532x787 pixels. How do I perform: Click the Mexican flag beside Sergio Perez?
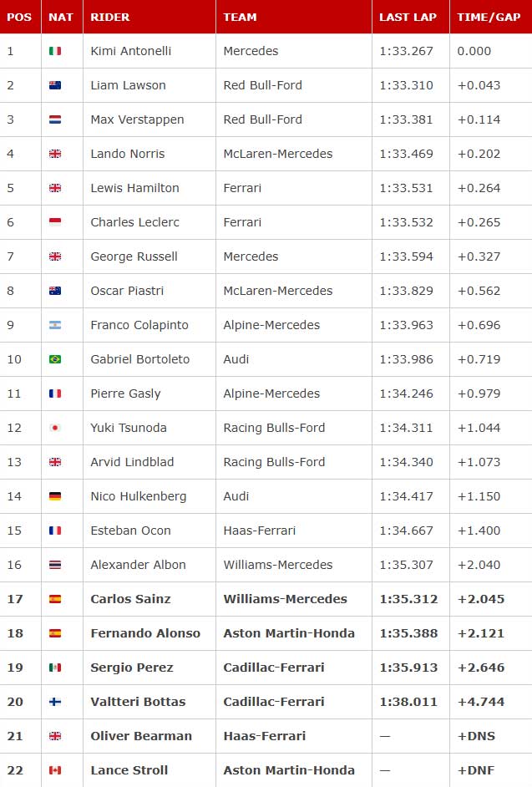coord(55,667)
